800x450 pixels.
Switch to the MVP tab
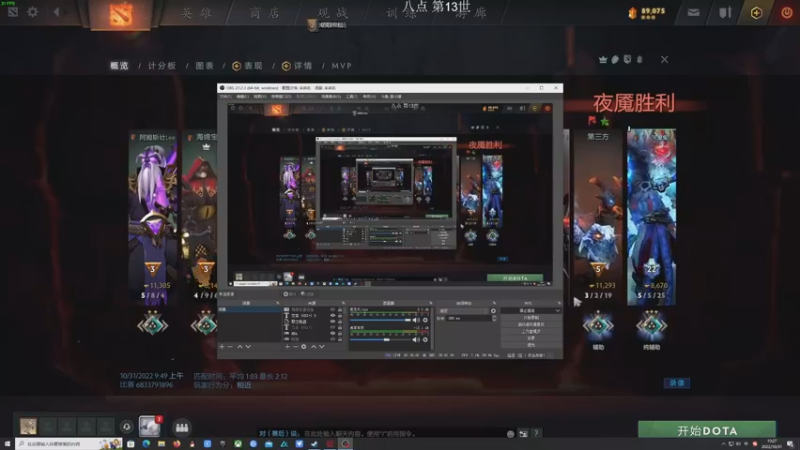tap(341, 66)
